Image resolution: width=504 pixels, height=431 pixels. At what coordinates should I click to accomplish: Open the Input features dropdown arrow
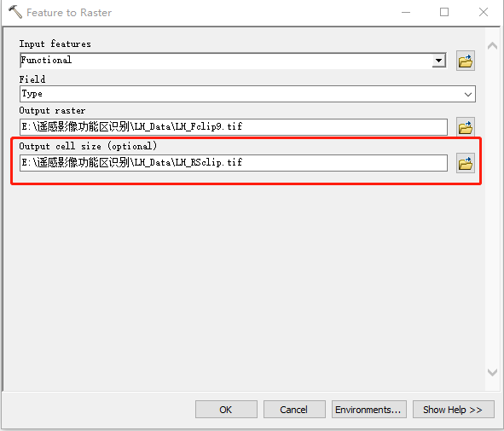point(438,61)
